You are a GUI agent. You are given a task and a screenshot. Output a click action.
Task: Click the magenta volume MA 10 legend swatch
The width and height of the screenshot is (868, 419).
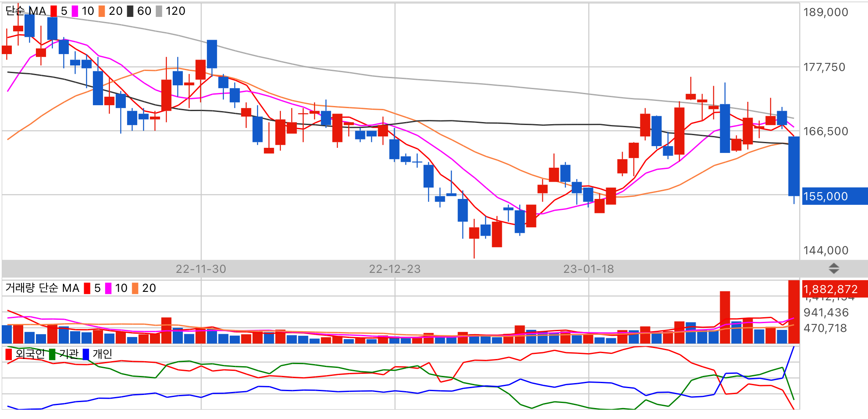[x=108, y=288]
